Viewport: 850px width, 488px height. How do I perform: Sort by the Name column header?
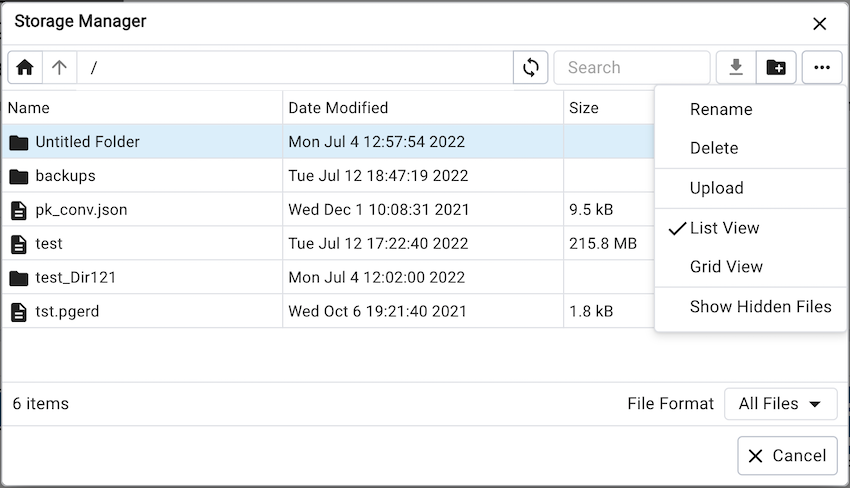point(29,108)
